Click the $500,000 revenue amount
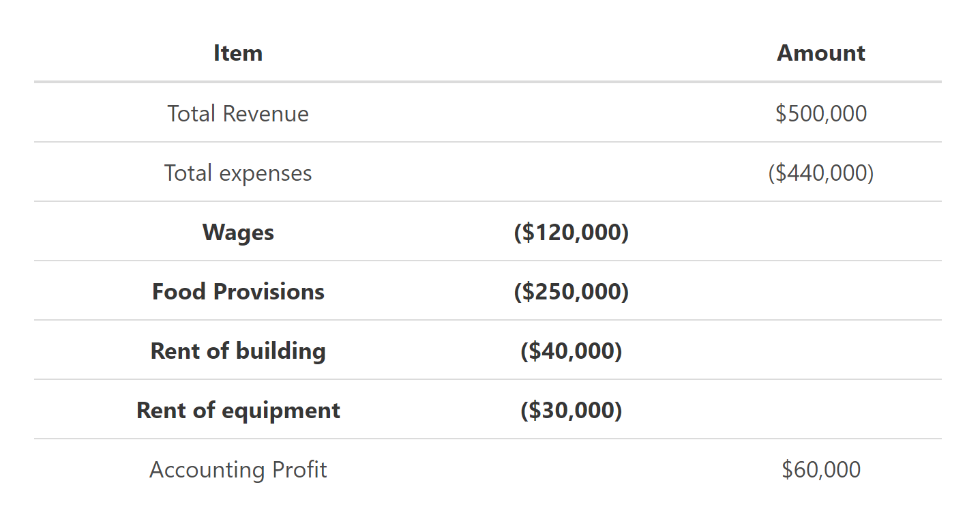980x515 pixels. point(821,113)
